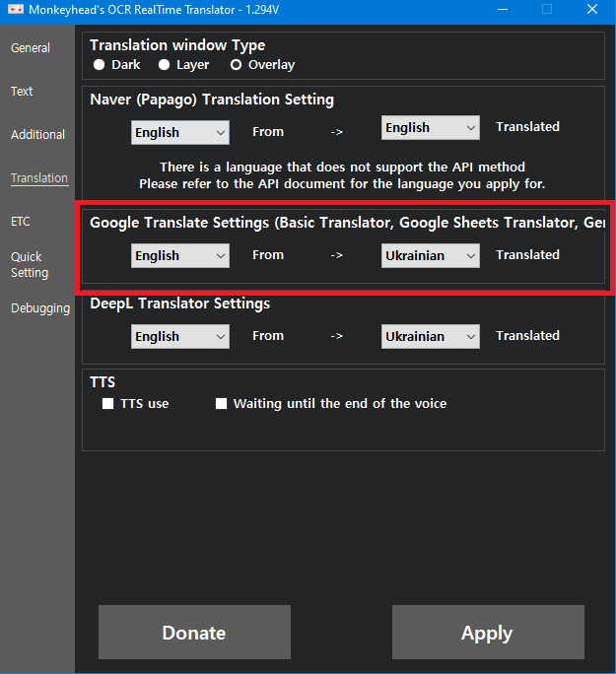The image size is (616, 674).
Task: Open Naver Papago target language dropdown
Action: tap(431, 128)
